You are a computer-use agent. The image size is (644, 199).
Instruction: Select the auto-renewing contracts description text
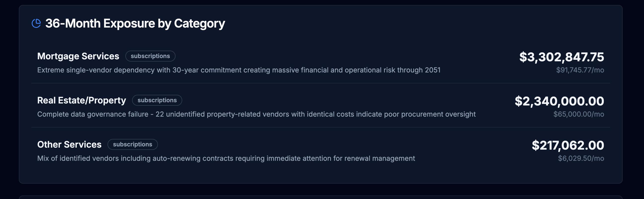(226, 159)
